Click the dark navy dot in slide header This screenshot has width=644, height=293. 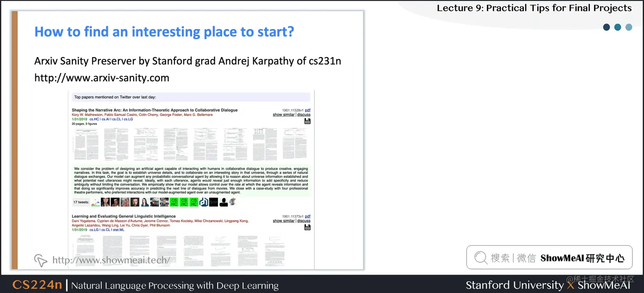(607, 27)
